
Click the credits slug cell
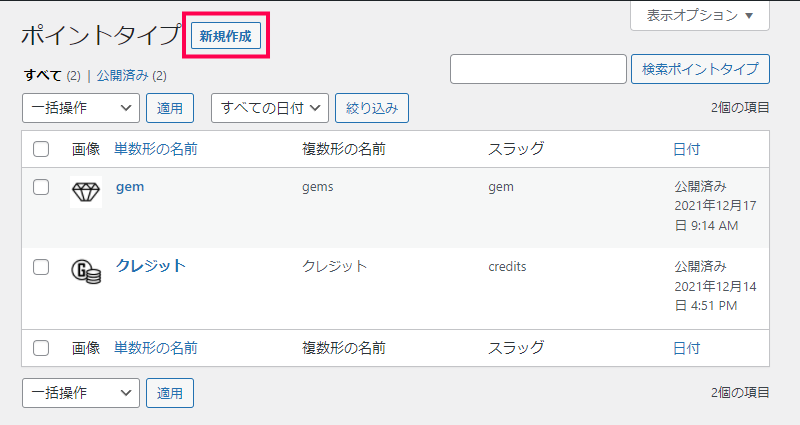[507, 267]
